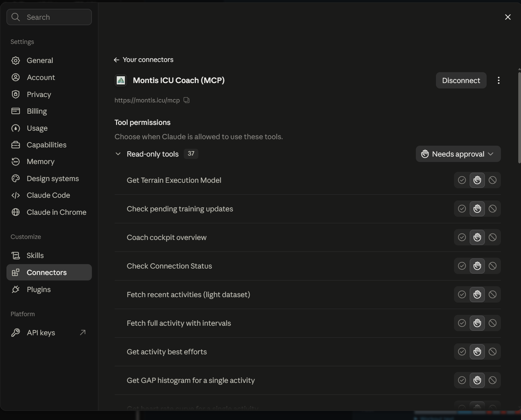Collapse the Read-only tools section
521x420 pixels.
(x=118, y=154)
